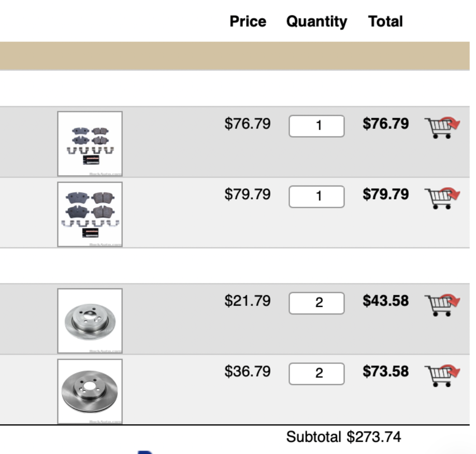This screenshot has height=454, width=476.
Task: Select the quantity box for the $79.79 pads
Action: [316, 196]
